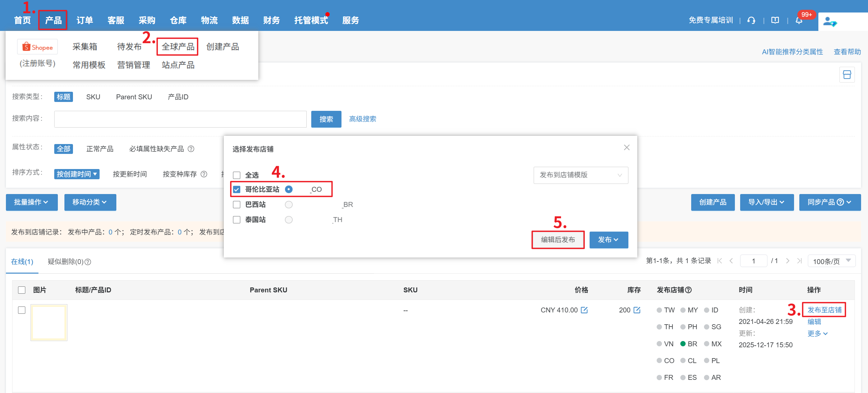Screen dimensions: 868x393
Task: Click the 搜索内容 text input field
Action: pyautogui.click(x=180, y=119)
